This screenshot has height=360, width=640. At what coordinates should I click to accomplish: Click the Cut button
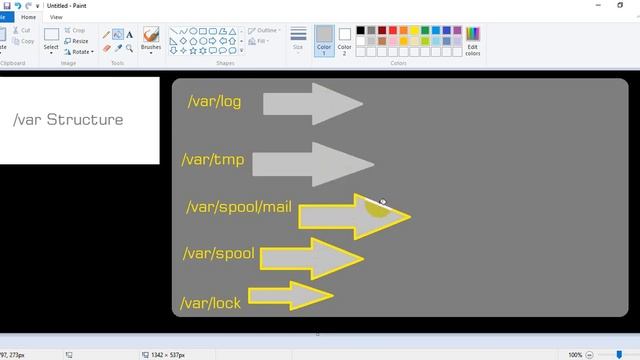(22, 30)
